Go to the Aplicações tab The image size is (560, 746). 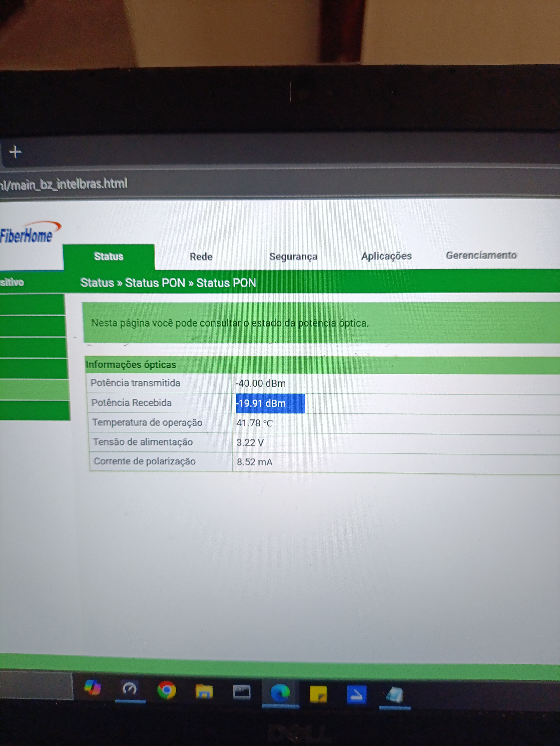(386, 256)
